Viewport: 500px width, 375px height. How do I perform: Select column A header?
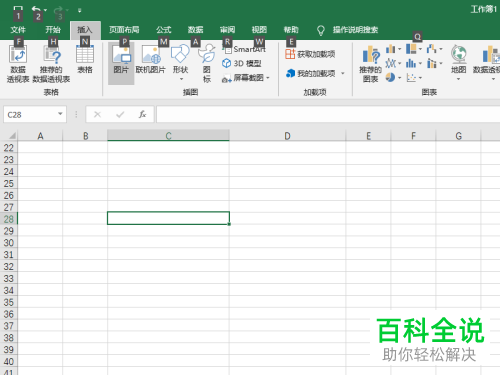[40, 136]
